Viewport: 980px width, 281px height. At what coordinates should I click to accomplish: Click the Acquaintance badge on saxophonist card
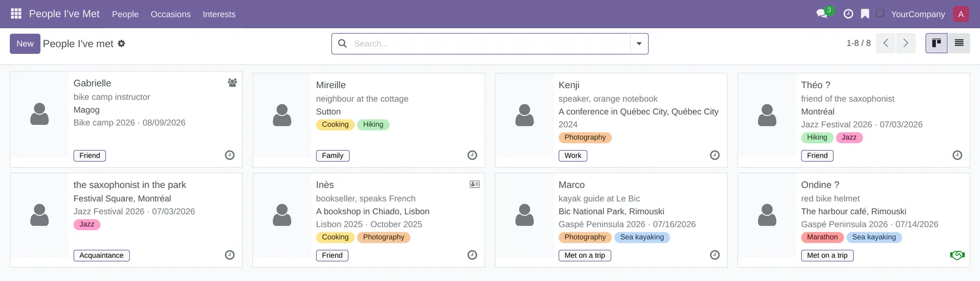point(102,255)
